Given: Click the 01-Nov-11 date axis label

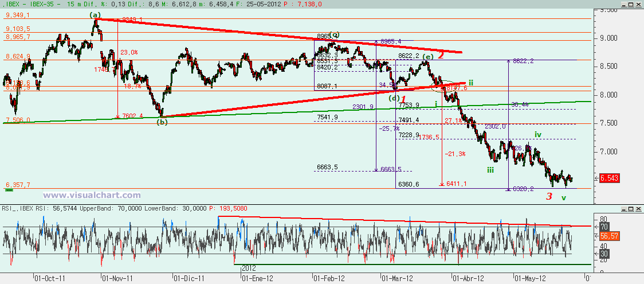Looking at the screenshot, I should [x=117, y=278].
